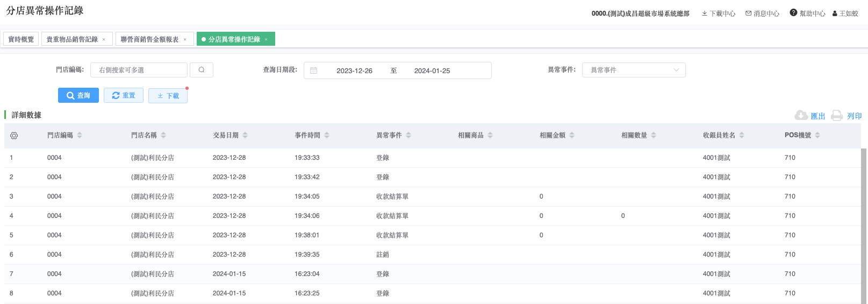The width and height of the screenshot is (868, 304).
Task: Sort by 交易日期 column
Action: [245, 136]
